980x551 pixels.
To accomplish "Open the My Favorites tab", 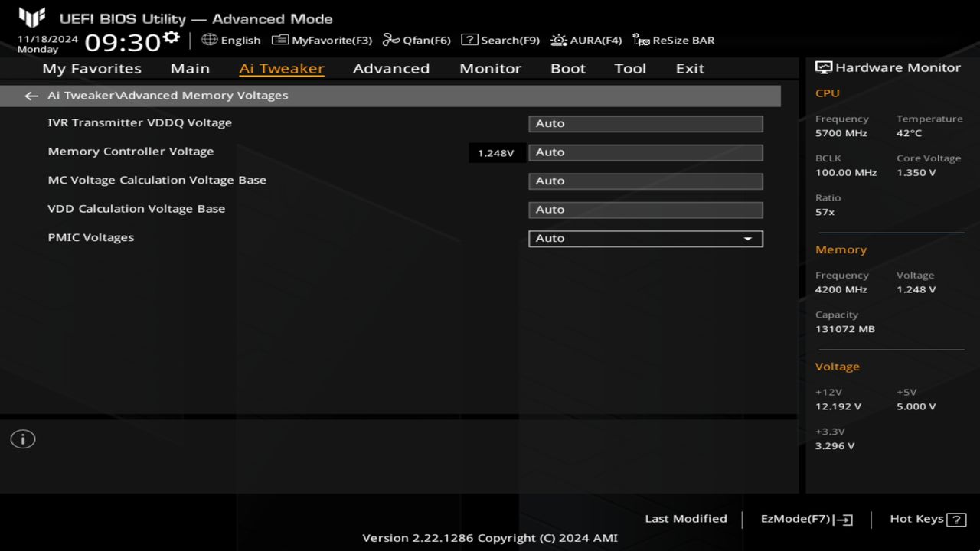I will [92, 68].
